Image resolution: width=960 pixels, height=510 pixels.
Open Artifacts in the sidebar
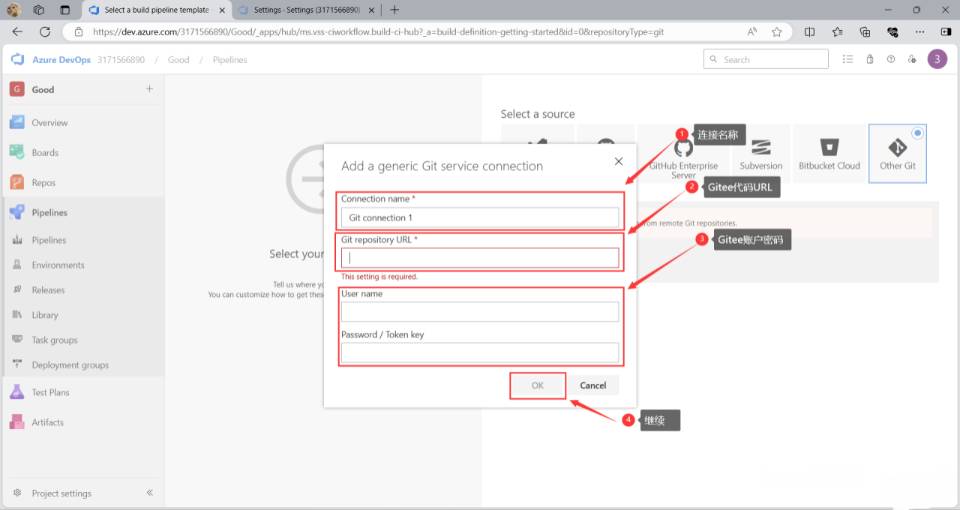click(47, 422)
